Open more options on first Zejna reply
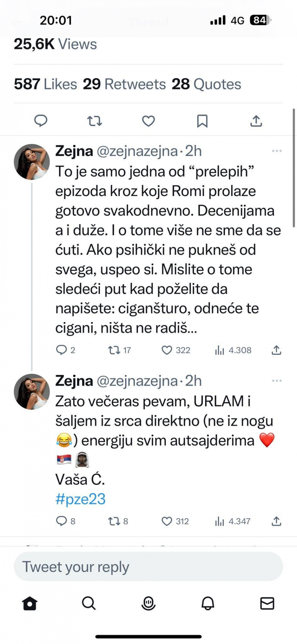This screenshot has width=297, height=644. coord(277,151)
